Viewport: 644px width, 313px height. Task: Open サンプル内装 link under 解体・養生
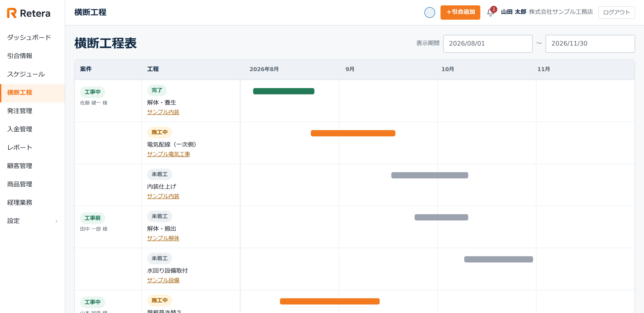coord(163,112)
